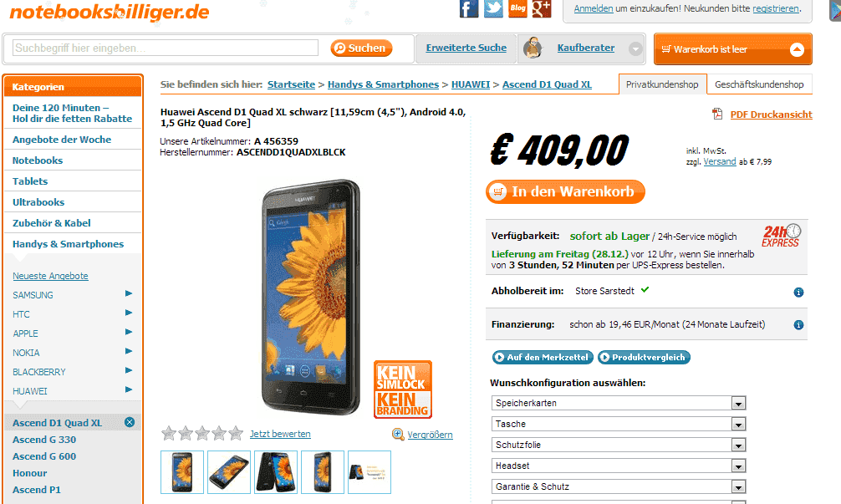Remove the Ascend D1 Quad XL filter

[x=130, y=422]
